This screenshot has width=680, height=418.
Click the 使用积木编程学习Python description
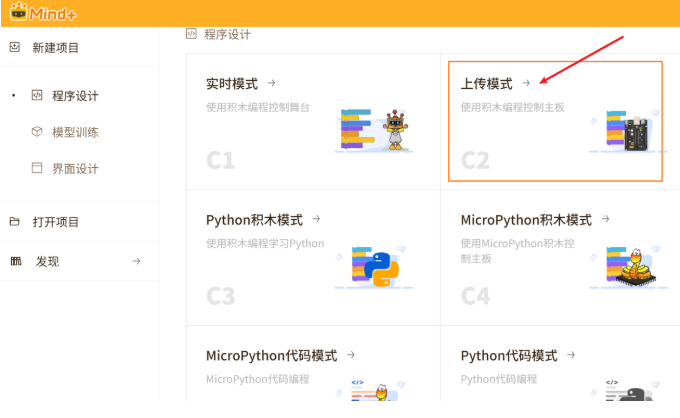click(x=265, y=244)
